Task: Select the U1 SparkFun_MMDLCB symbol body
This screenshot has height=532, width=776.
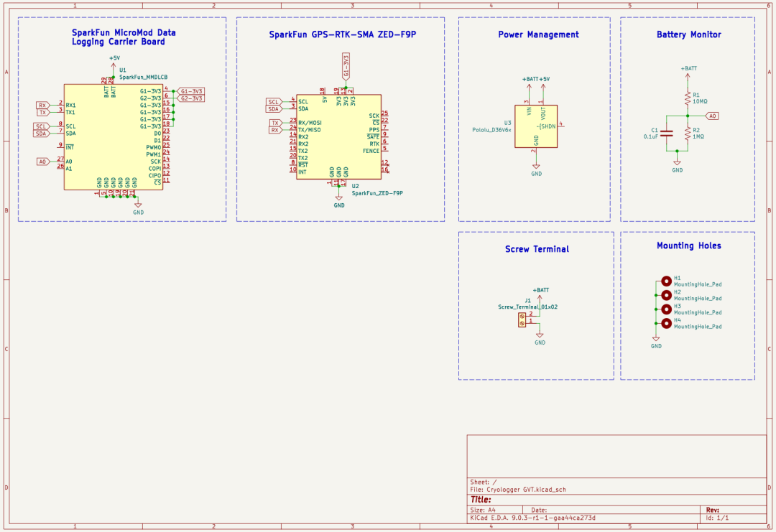Action: (114, 137)
